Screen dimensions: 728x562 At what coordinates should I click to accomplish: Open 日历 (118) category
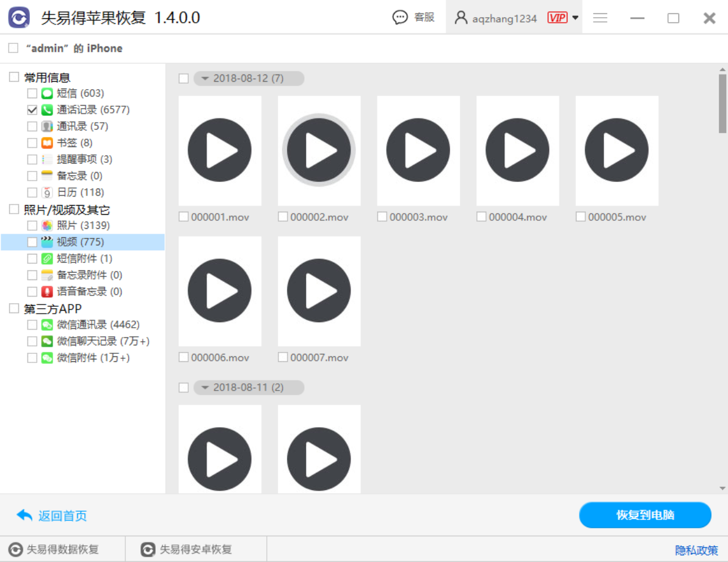click(81, 192)
